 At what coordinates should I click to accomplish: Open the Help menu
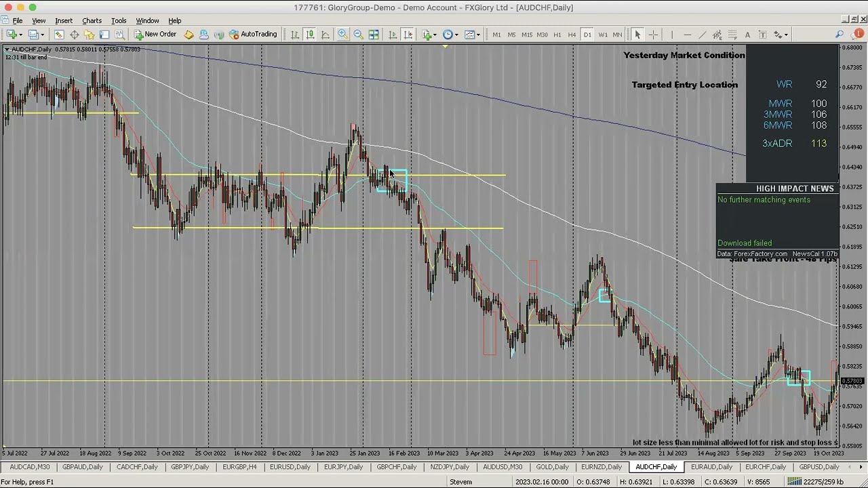(174, 21)
